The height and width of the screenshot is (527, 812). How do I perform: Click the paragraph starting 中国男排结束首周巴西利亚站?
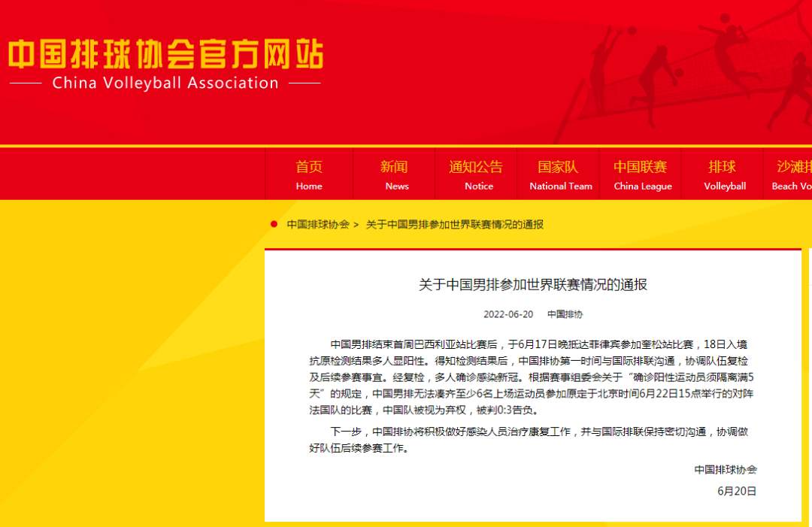pos(532,377)
